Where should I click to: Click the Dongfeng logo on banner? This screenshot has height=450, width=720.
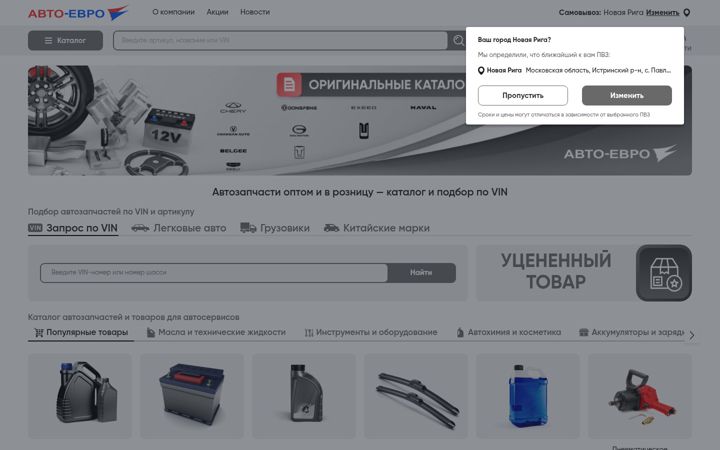click(x=299, y=107)
